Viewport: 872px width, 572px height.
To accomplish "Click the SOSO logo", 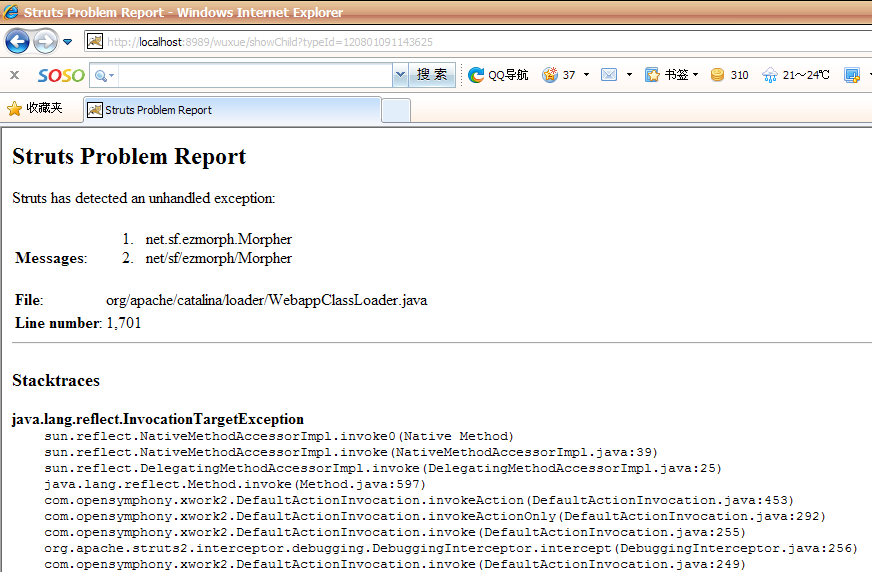I will (x=61, y=75).
